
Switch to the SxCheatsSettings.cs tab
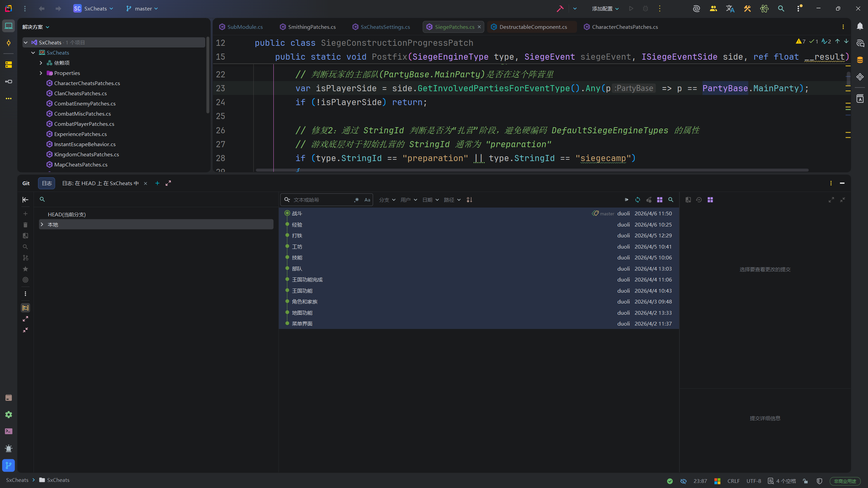[385, 27]
